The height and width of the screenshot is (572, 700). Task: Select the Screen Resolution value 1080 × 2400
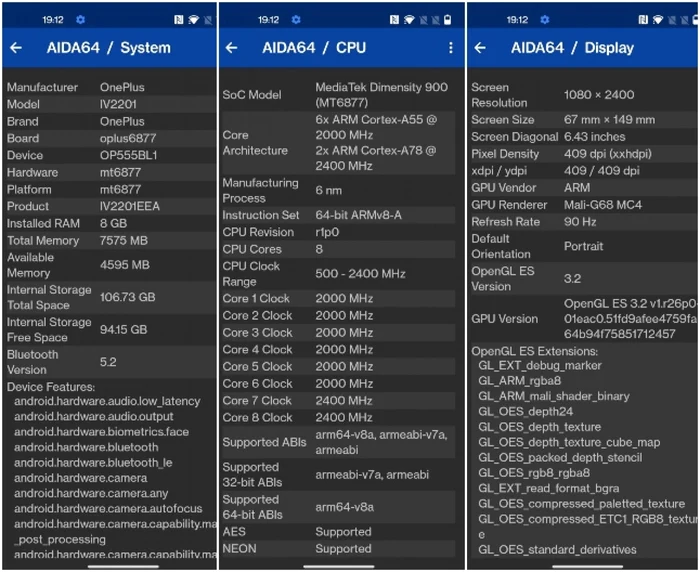tap(599, 95)
